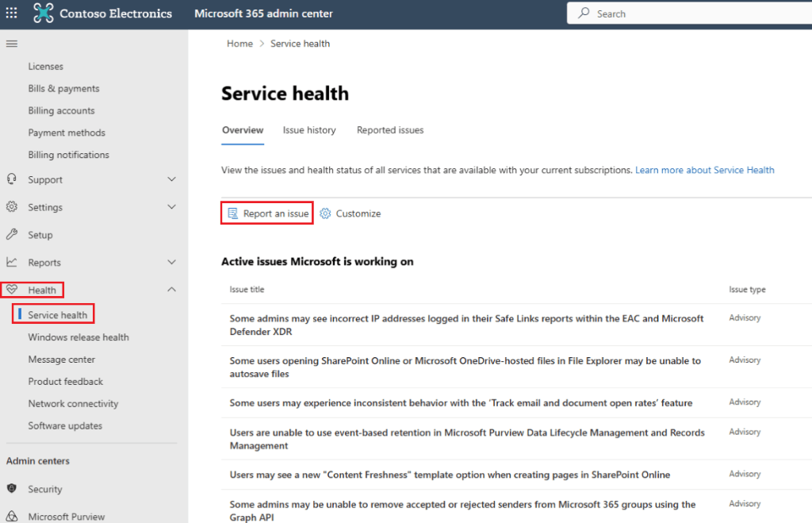Switch to the Reported issues tab

[390, 130]
